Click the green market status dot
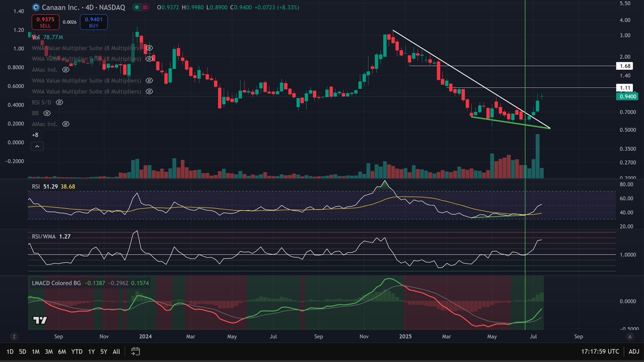This screenshot has width=644, height=362. [137, 8]
